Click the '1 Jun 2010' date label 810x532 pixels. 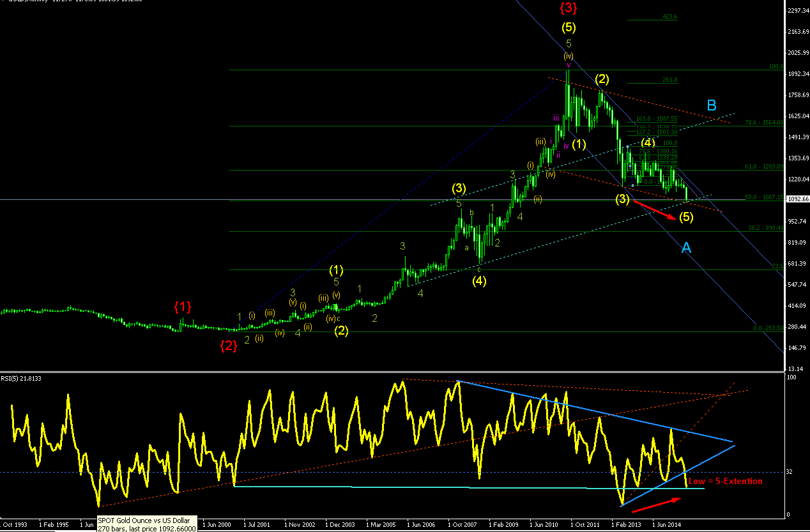(x=544, y=524)
